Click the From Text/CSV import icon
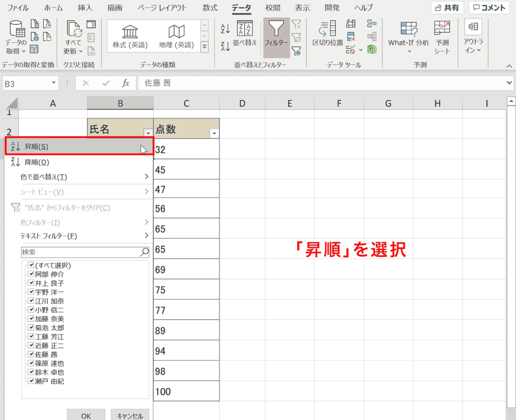 click(35, 24)
